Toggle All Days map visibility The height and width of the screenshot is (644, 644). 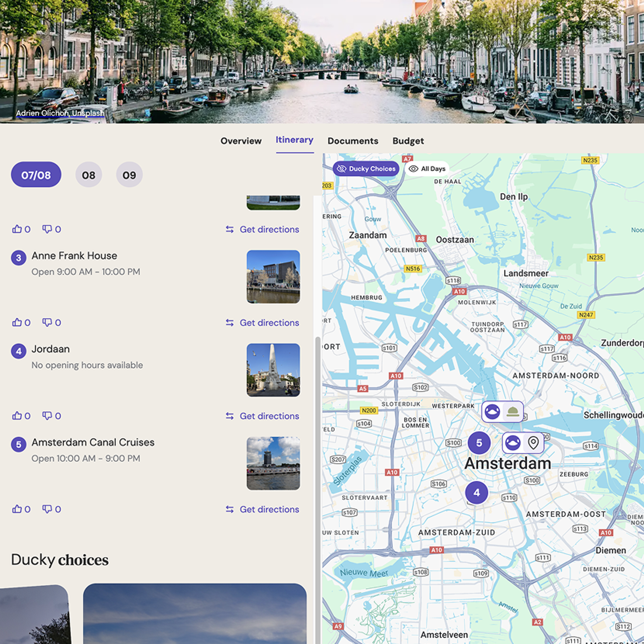(427, 169)
